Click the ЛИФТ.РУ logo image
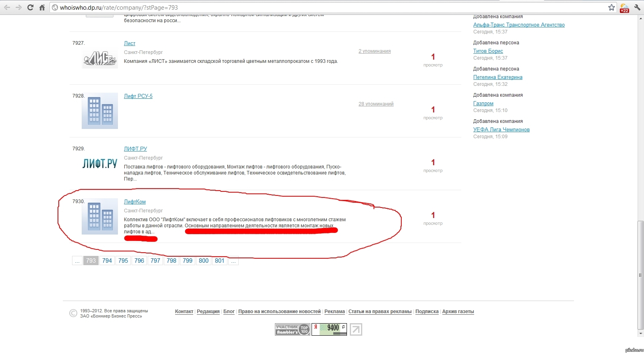644x353 pixels. 100,163
